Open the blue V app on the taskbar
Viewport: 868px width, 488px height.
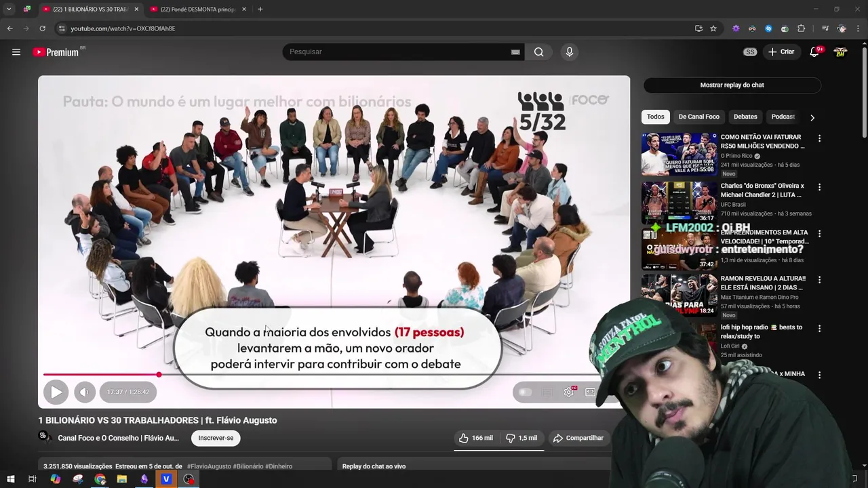tap(166, 479)
